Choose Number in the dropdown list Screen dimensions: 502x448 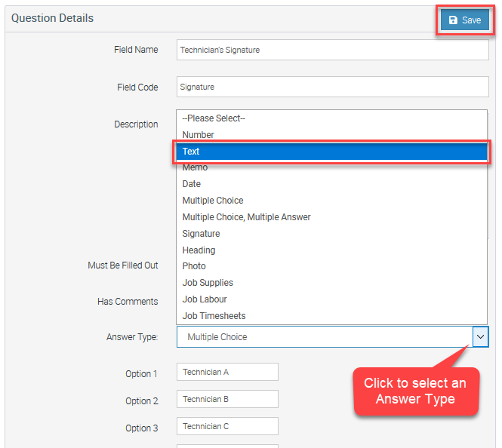coord(331,135)
